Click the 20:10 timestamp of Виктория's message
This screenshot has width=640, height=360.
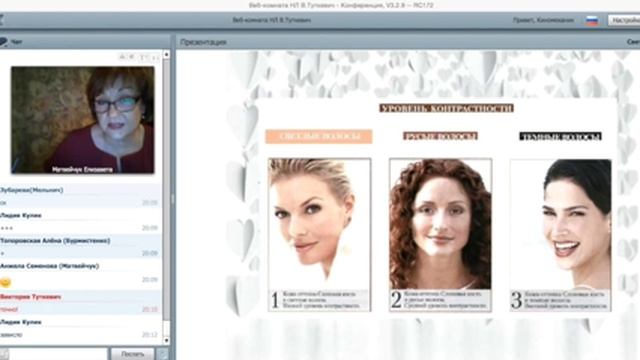point(150,309)
